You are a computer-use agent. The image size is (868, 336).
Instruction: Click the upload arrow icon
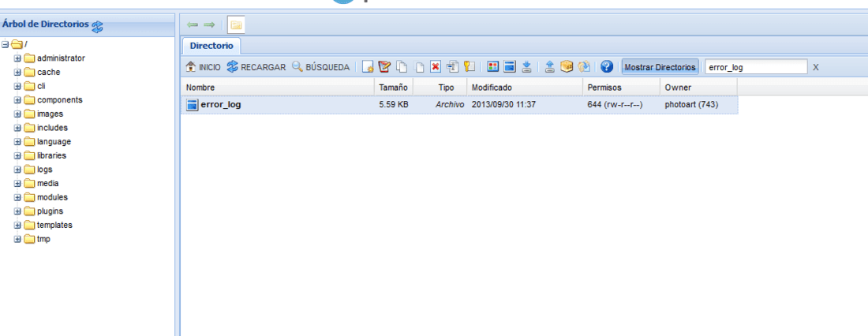549,67
